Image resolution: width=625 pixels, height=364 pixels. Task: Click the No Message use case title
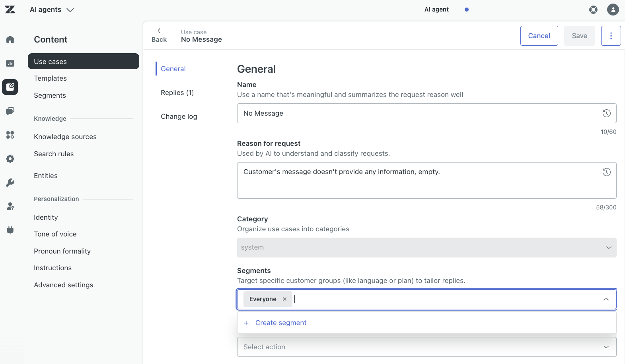201,39
